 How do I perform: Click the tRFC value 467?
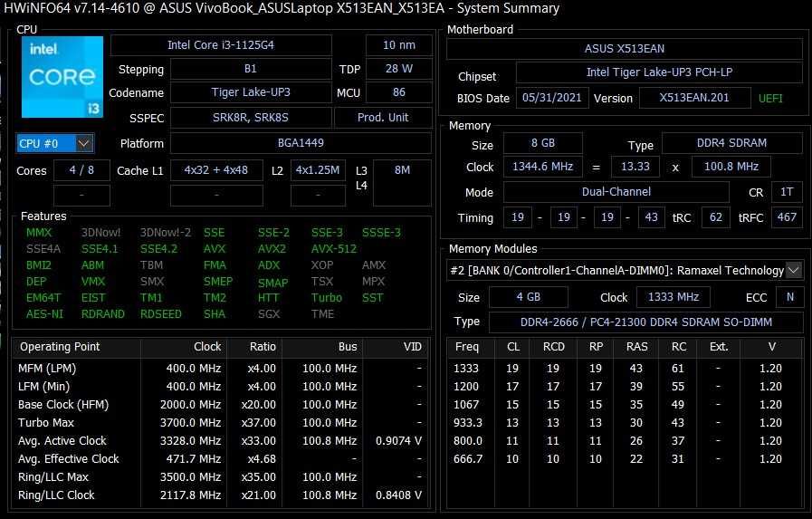[x=787, y=217]
